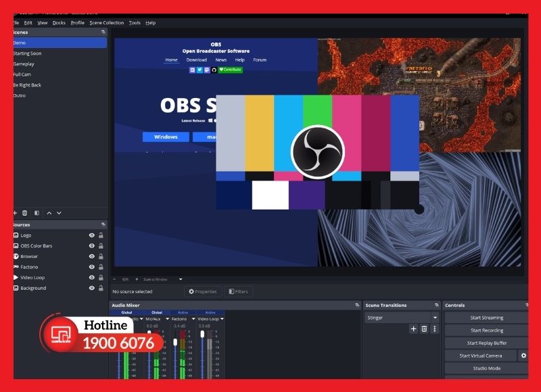Image resolution: width=541 pixels, height=392 pixels.
Task: Open Mic/Aux mixer options arrow
Action: click(167, 319)
